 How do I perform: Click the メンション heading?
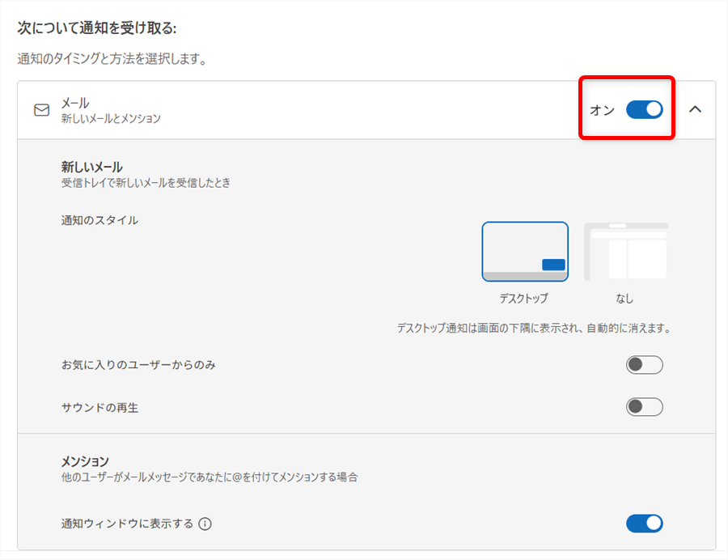pyautogui.click(x=85, y=461)
